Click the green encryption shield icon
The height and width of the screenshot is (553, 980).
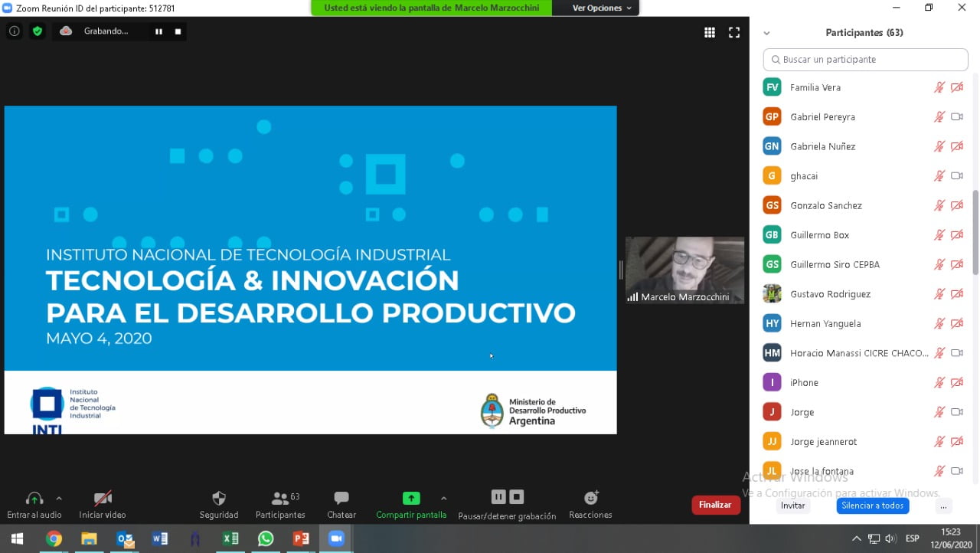click(x=37, y=31)
